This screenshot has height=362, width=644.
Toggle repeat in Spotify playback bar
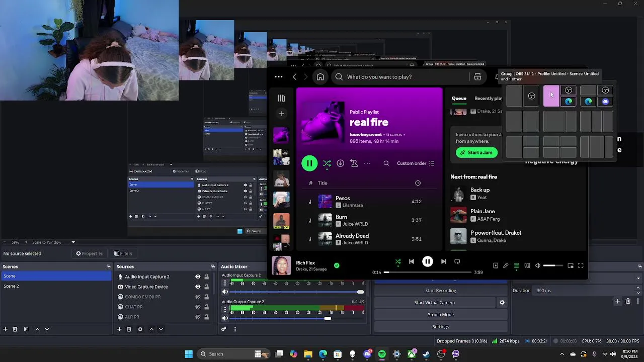(x=457, y=261)
